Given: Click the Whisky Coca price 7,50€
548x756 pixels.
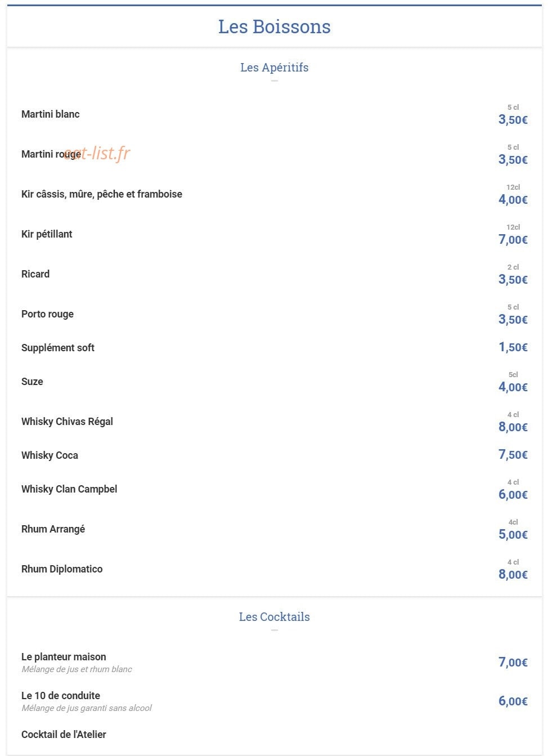Looking at the screenshot, I should (513, 455).
